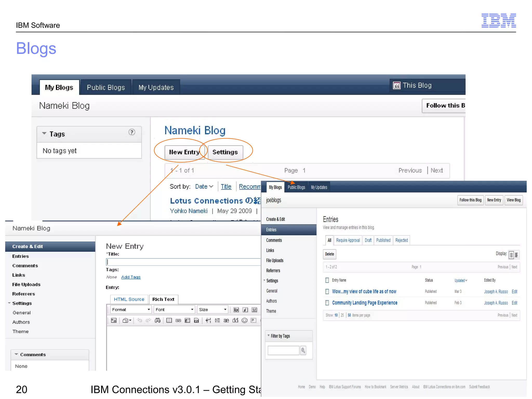Screen dimensions: 532x399
Task: Open File Uploads in Nameki Blog sidebar
Action: 26,284
